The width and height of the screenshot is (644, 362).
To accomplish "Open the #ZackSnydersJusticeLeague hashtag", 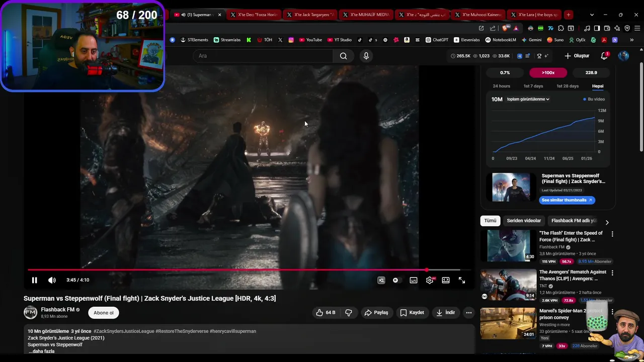I will tap(123, 331).
